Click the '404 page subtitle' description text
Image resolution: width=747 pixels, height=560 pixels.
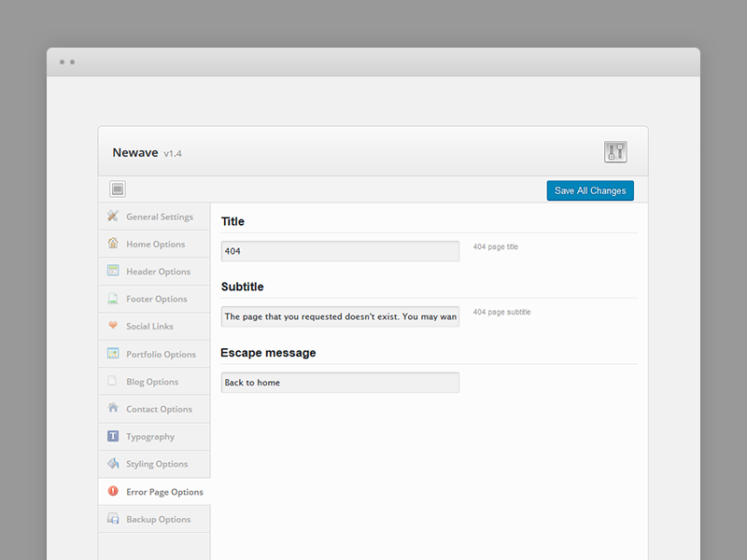coord(501,312)
